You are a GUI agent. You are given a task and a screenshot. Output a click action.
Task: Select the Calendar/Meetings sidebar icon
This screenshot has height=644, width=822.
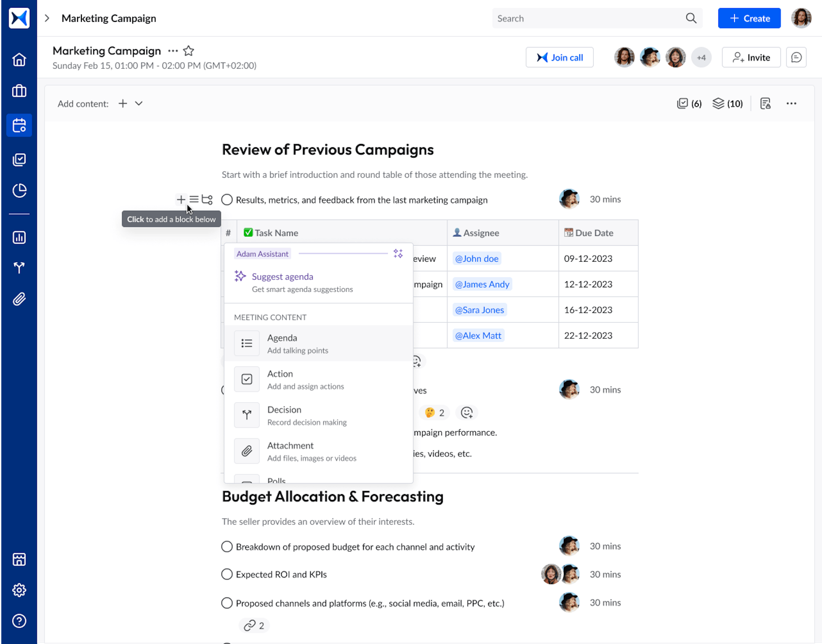click(x=19, y=125)
